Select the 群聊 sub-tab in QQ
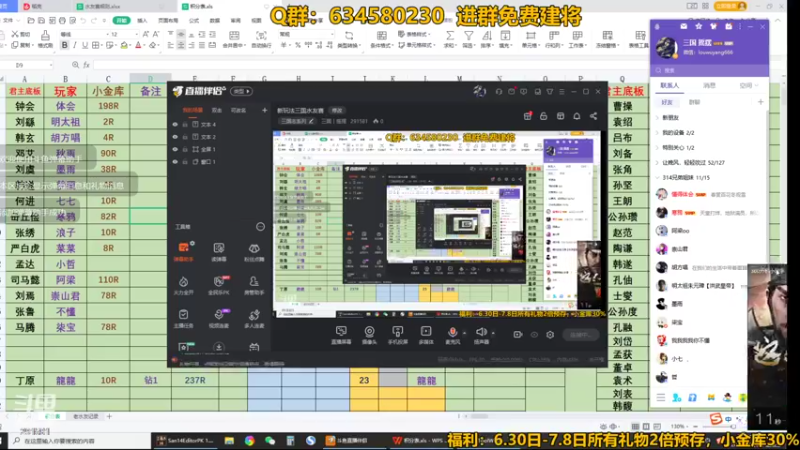 (x=694, y=102)
